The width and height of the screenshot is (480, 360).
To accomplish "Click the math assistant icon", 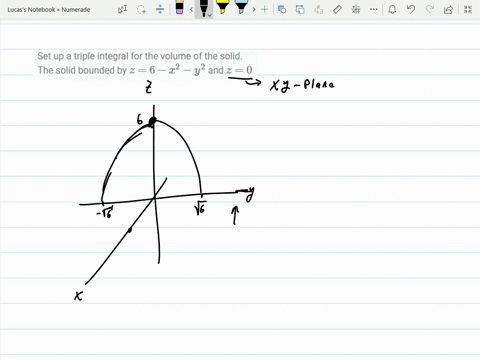I will point(356,9).
